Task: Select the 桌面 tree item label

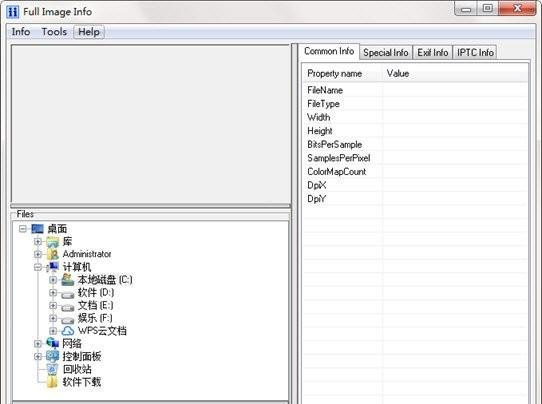Action: pyautogui.click(x=57, y=229)
